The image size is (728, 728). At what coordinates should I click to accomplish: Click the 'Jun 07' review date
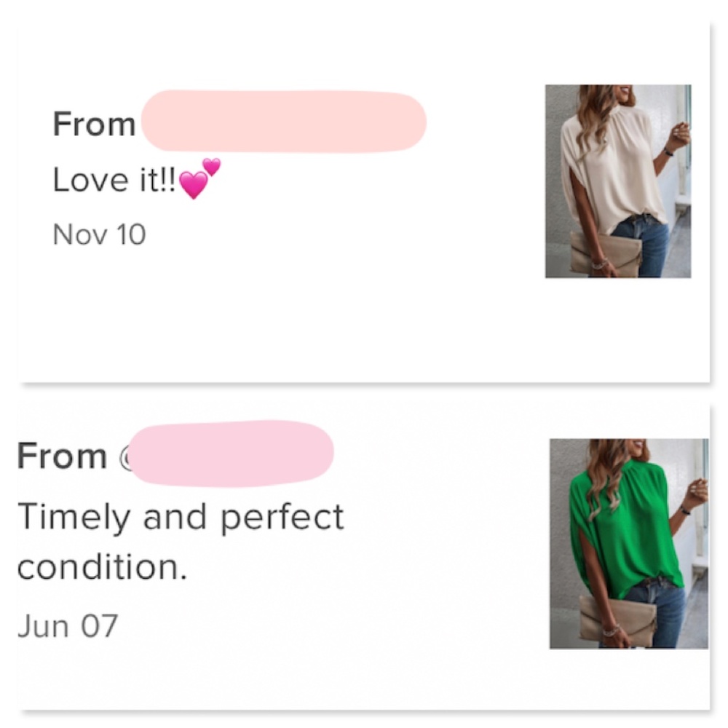(67, 626)
